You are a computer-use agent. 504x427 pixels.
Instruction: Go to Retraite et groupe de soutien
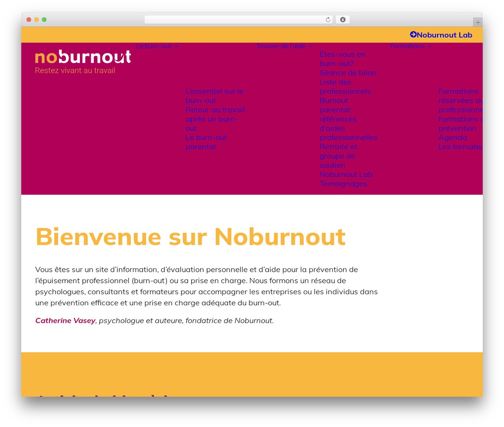click(x=338, y=156)
